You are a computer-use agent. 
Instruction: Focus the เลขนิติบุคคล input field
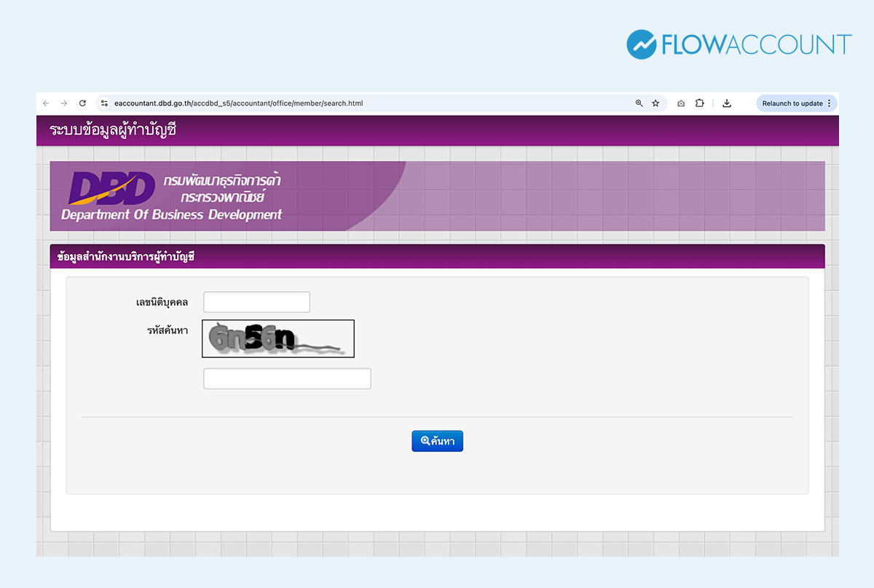pyautogui.click(x=256, y=302)
